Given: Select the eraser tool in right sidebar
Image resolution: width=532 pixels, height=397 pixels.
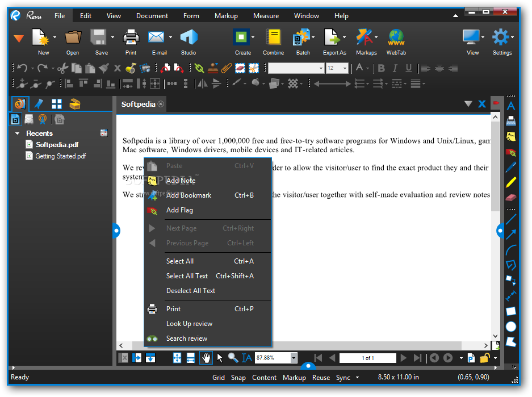Looking at the screenshot, I should [511, 198].
